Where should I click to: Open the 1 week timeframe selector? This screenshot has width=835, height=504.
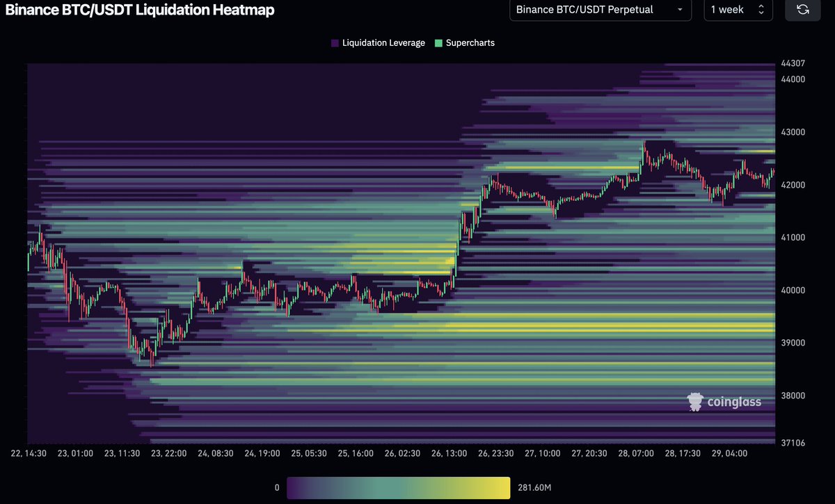point(738,10)
